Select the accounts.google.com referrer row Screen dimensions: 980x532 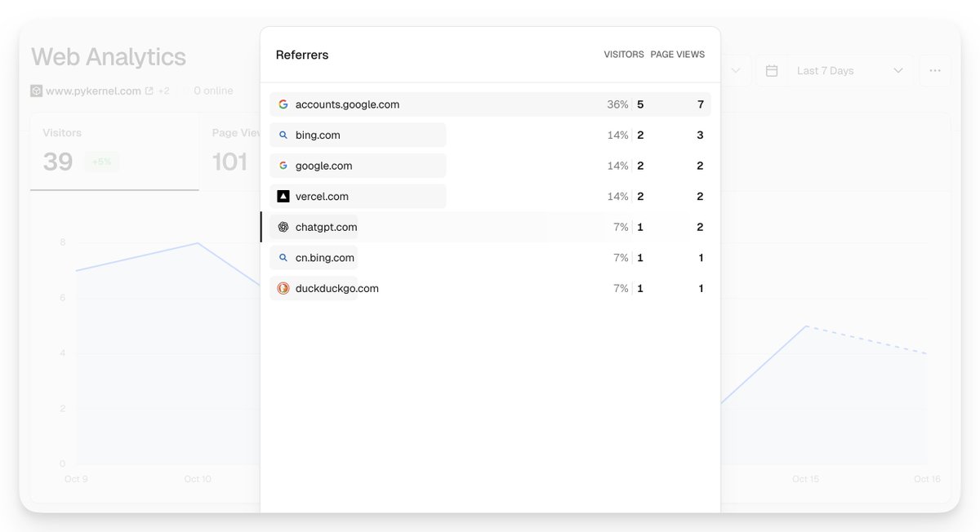490,104
